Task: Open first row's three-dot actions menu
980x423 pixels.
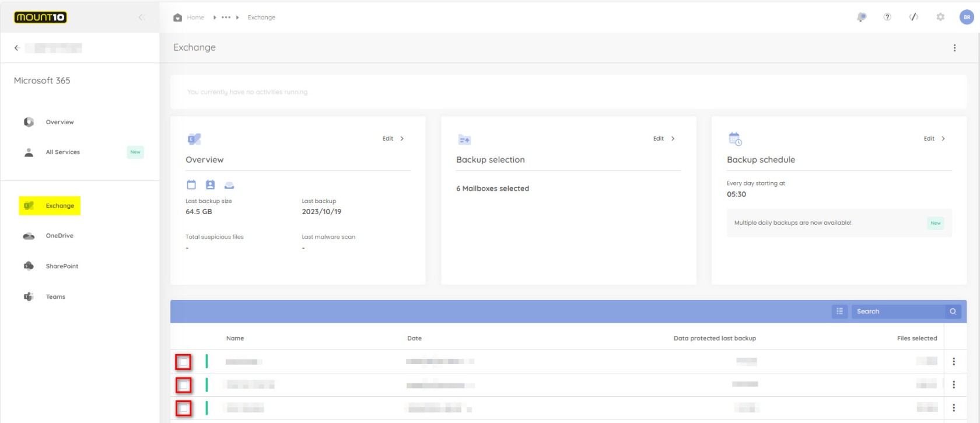Action: coord(954,362)
